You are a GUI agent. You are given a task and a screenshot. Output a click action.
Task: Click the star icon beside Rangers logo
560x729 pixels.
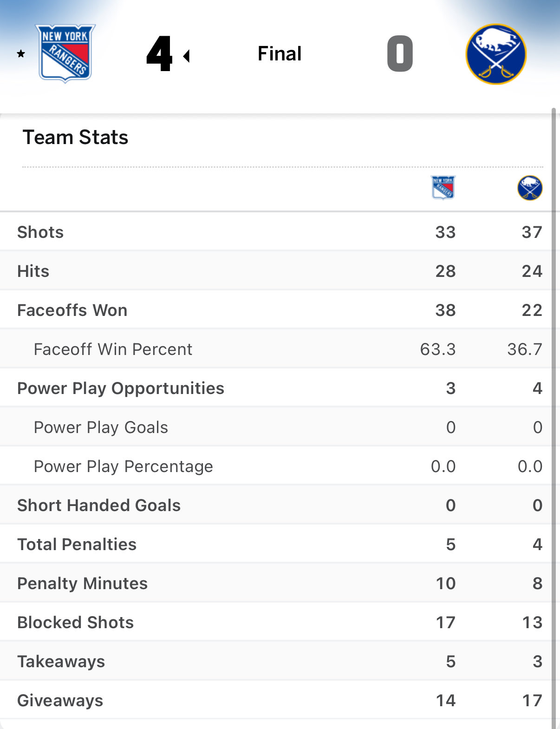[21, 54]
